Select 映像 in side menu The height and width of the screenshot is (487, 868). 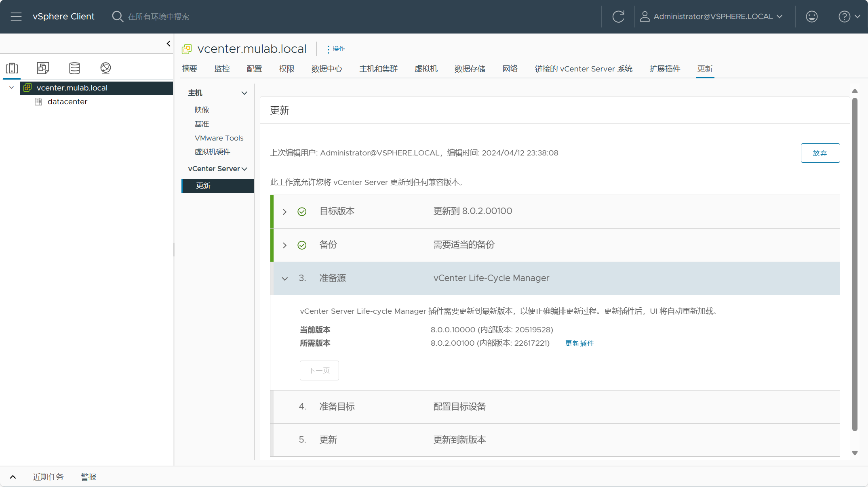click(x=202, y=110)
